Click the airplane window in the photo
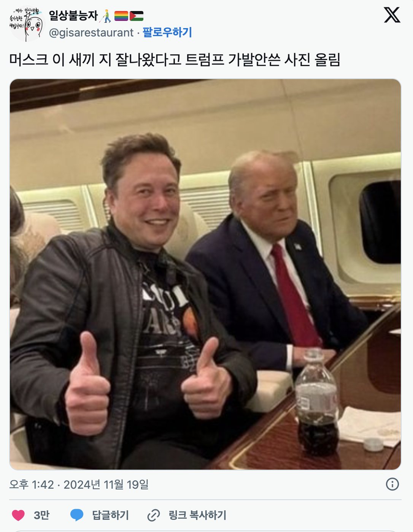The height and width of the screenshot is (532, 413). click(x=380, y=222)
